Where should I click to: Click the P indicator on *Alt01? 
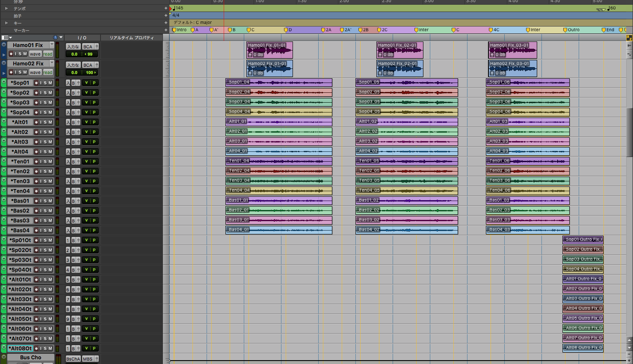pyautogui.click(x=94, y=122)
